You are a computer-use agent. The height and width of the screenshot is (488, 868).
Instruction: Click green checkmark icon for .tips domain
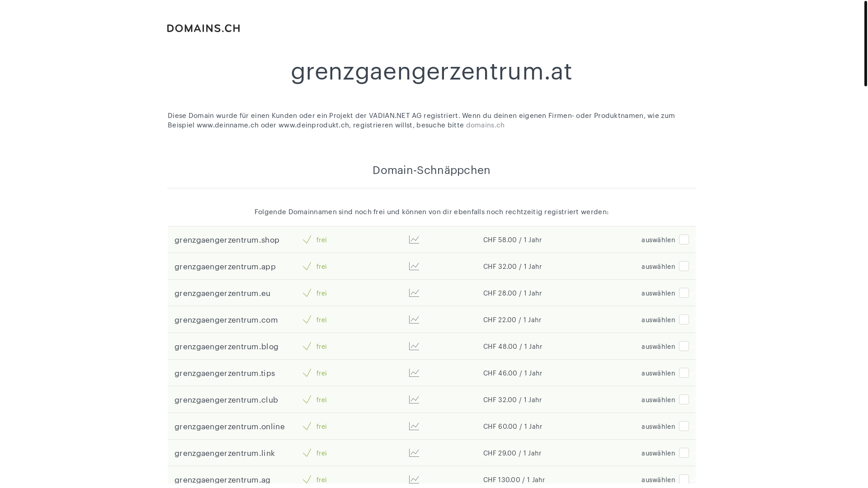pos(307,373)
